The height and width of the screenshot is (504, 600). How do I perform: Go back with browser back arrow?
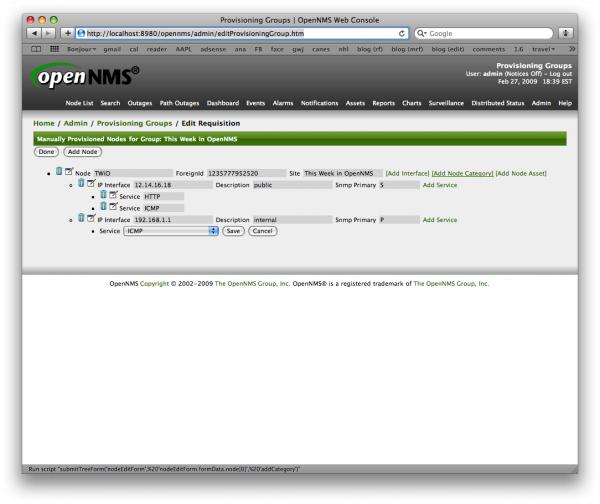point(34,33)
